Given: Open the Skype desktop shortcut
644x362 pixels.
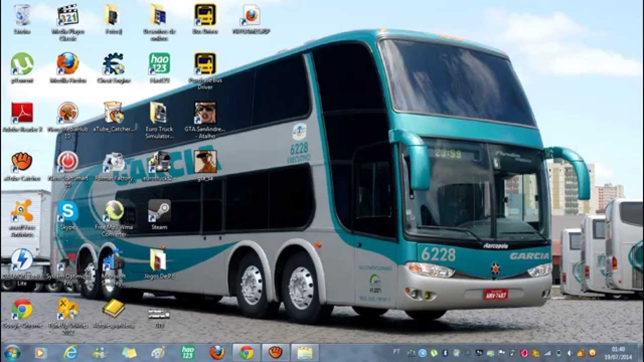Looking at the screenshot, I should coord(68,215).
